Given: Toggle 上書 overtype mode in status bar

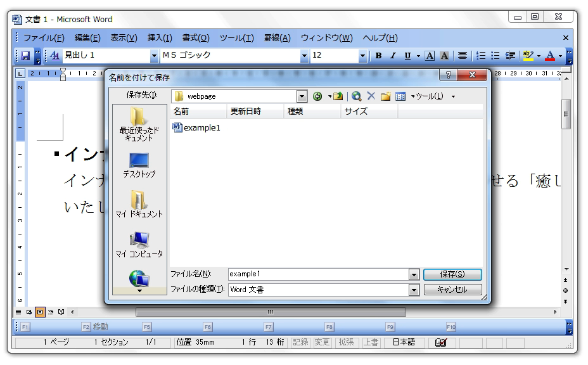Looking at the screenshot, I should pyautogui.click(x=370, y=342).
